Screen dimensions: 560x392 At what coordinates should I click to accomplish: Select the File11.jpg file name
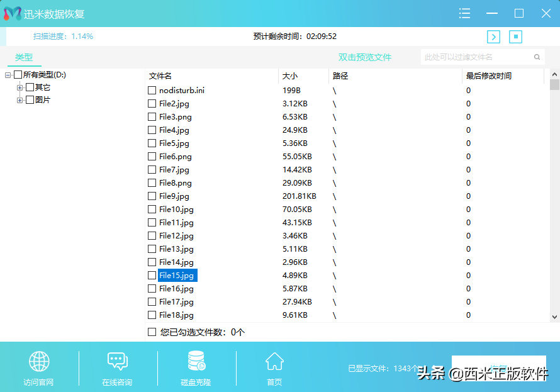[x=176, y=222]
